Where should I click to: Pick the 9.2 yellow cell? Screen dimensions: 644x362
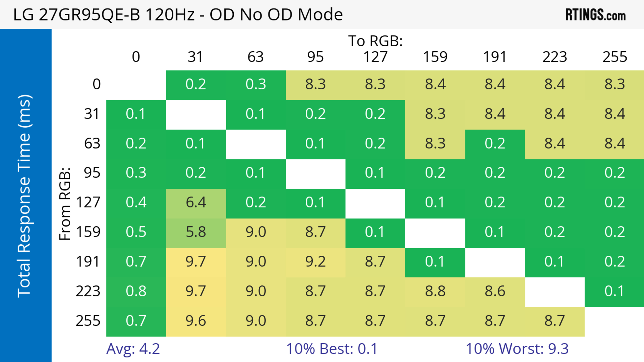[315, 262]
